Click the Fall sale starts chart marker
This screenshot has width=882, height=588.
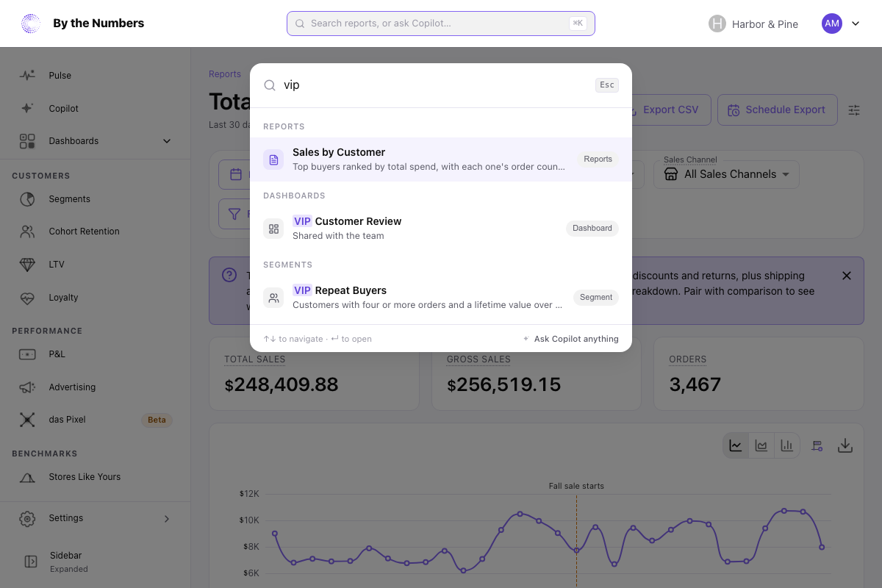click(x=576, y=486)
